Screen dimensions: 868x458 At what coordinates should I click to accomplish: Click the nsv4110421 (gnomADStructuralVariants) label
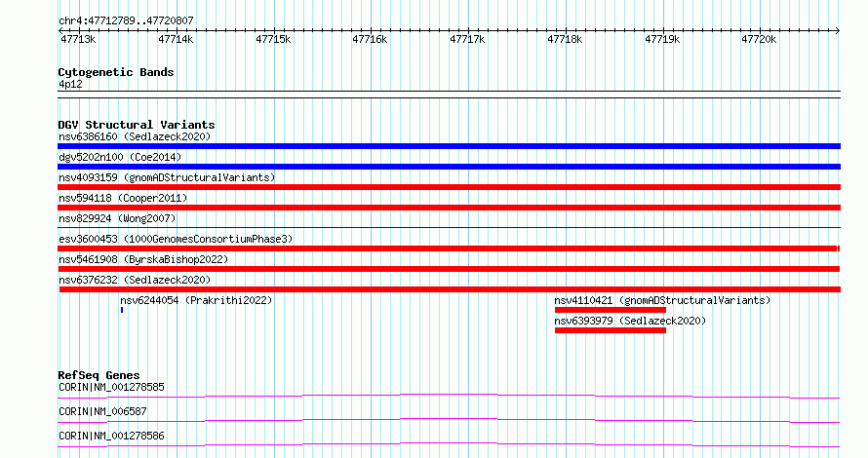click(662, 300)
